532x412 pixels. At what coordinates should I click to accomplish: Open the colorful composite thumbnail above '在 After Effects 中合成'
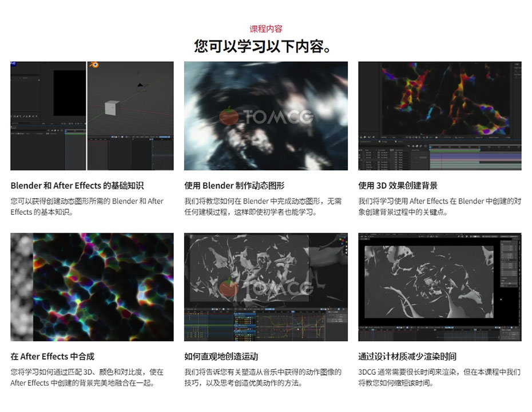tap(92, 287)
